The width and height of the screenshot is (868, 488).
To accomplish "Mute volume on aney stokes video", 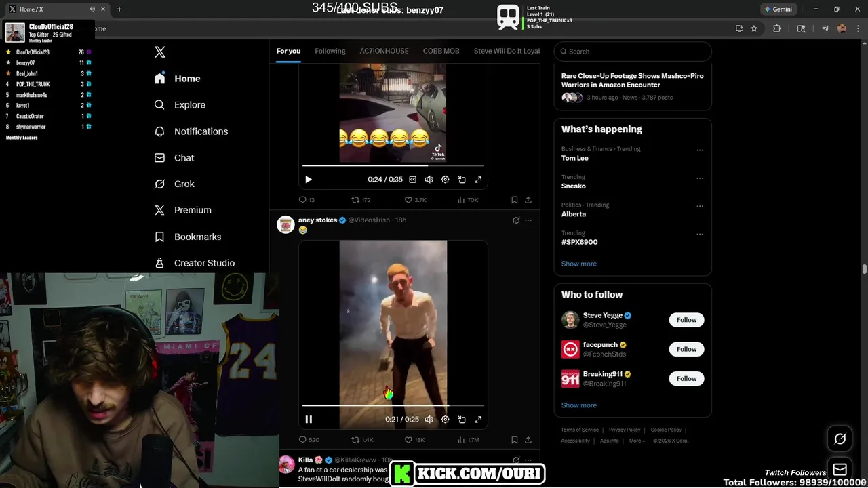I will [x=429, y=420].
